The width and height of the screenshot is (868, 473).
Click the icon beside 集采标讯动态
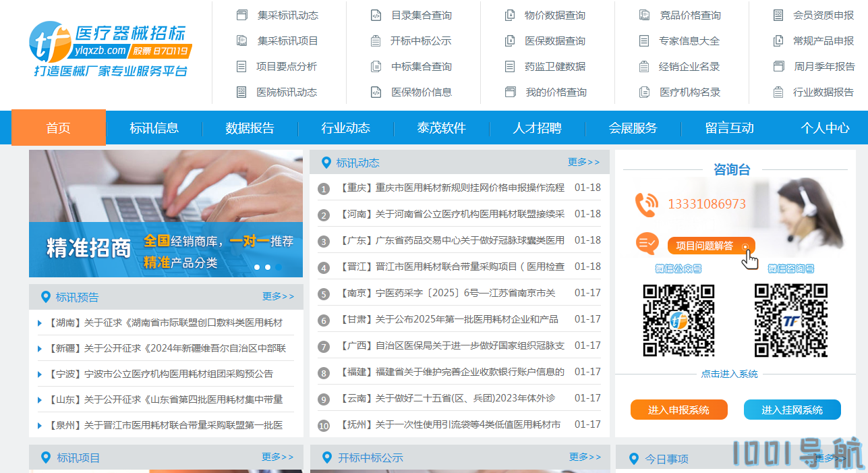coord(242,15)
